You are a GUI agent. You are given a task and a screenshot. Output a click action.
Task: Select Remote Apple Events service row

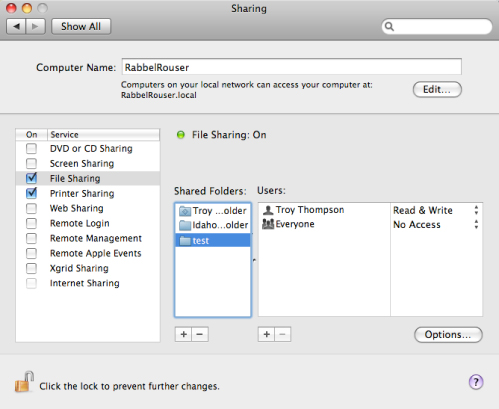coord(88,253)
